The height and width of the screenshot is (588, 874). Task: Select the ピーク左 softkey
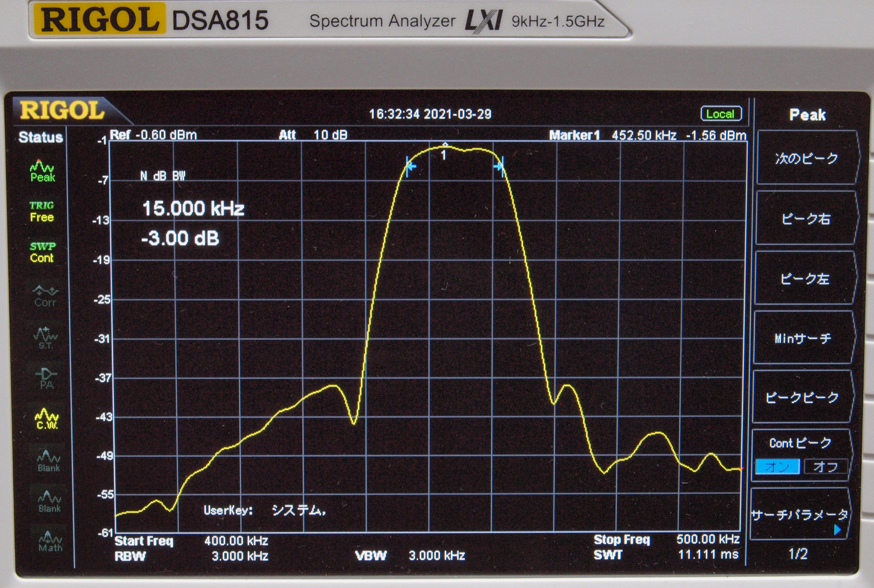click(805, 279)
